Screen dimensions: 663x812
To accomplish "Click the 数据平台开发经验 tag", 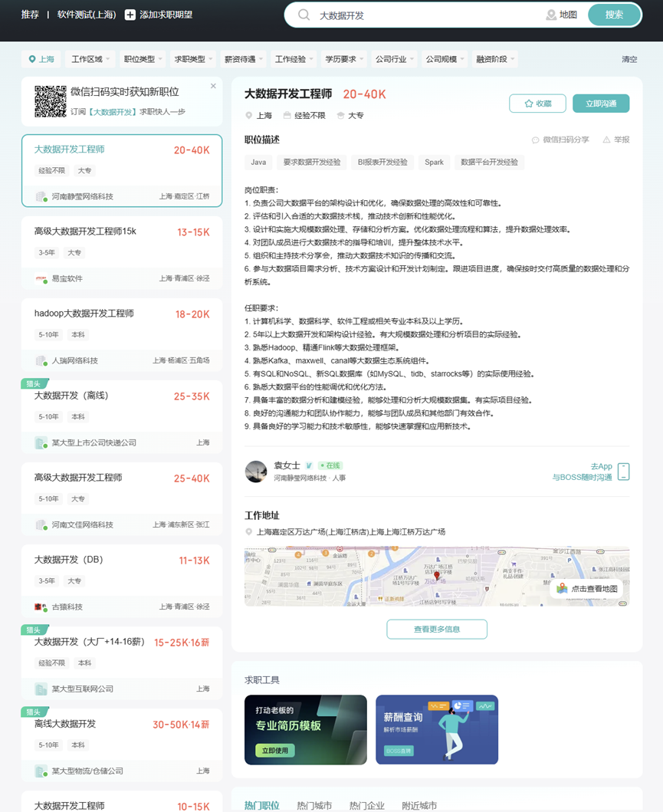I will [x=489, y=162].
